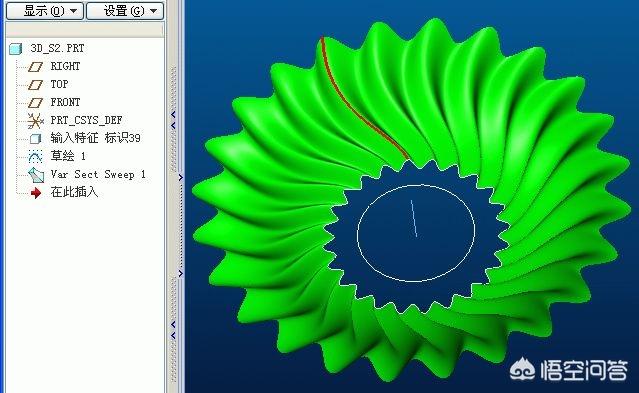Click the bottommost divider arrow on the splitter
This screenshot has width=639, height=393.
174,336
